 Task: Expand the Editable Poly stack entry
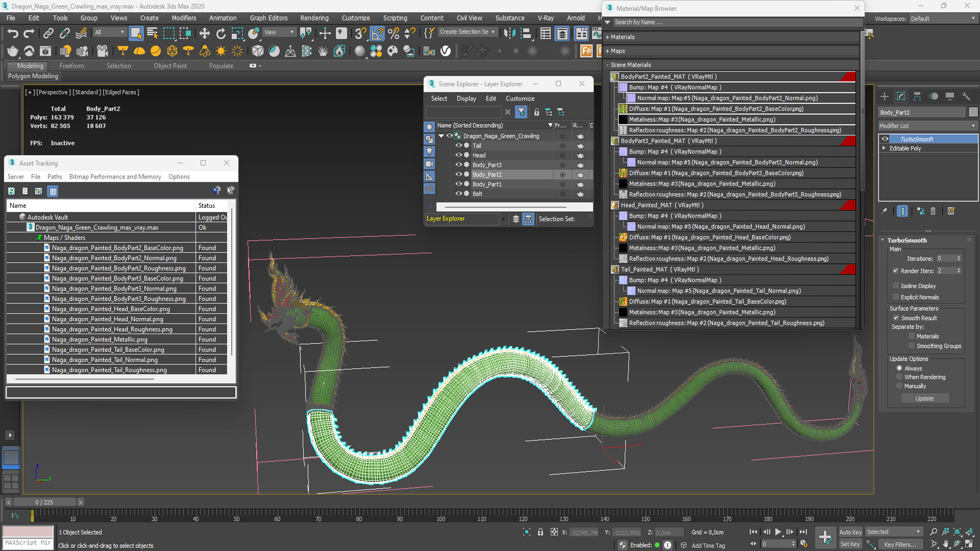884,148
